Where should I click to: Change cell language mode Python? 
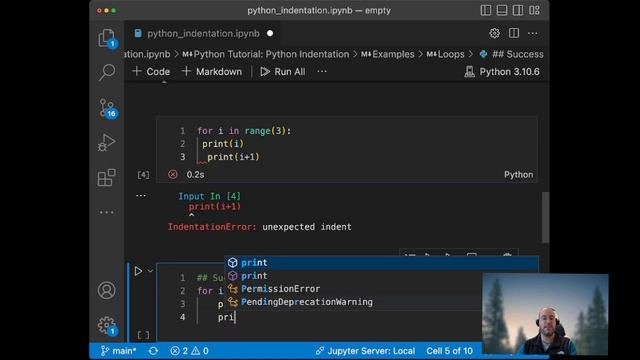point(518,175)
